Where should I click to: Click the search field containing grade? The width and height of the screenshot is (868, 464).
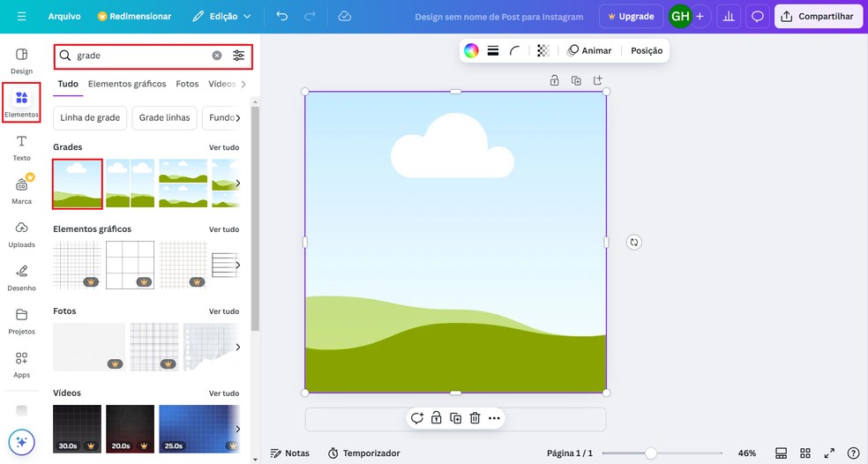(x=141, y=56)
